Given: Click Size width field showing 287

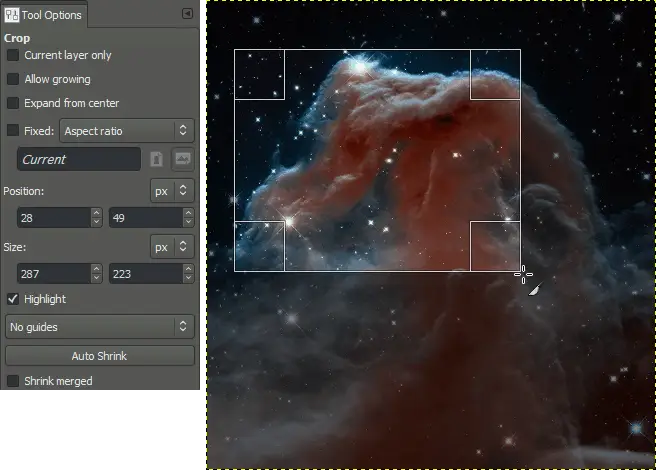Looking at the screenshot, I should click(x=54, y=274).
